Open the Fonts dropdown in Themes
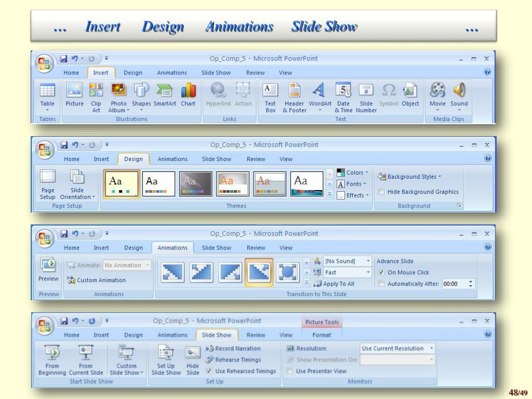This screenshot has height=399, width=532. 352,184
